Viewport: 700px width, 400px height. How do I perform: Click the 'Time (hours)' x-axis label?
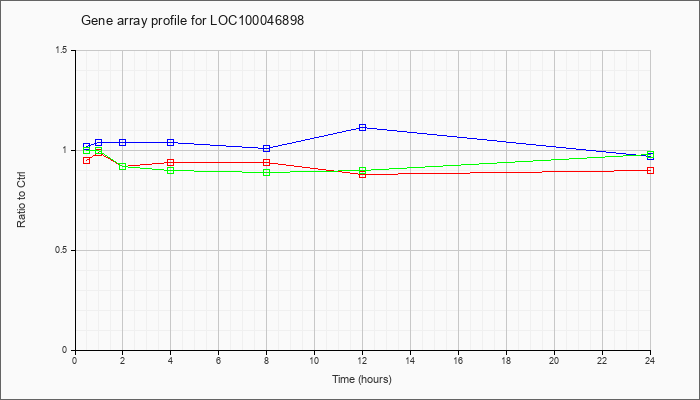click(362, 379)
